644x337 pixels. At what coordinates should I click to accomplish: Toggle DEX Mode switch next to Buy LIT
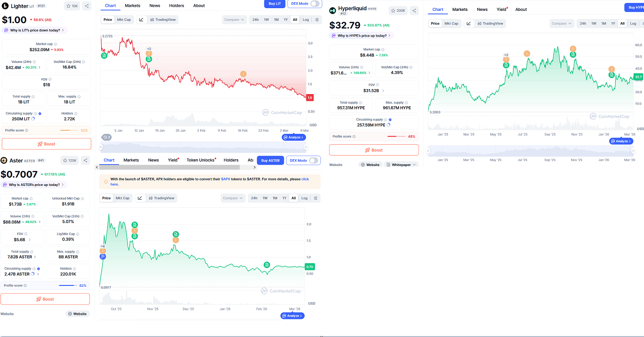coord(315,4)
